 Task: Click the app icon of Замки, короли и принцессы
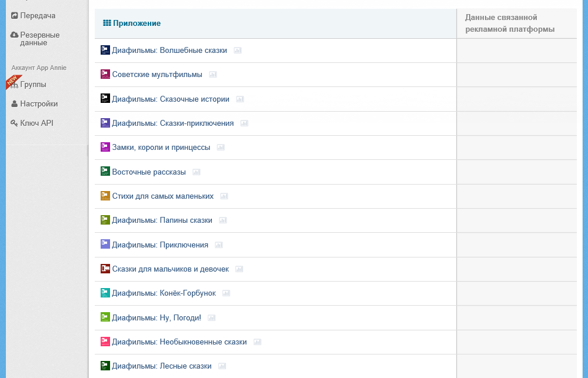pos(105,147)
